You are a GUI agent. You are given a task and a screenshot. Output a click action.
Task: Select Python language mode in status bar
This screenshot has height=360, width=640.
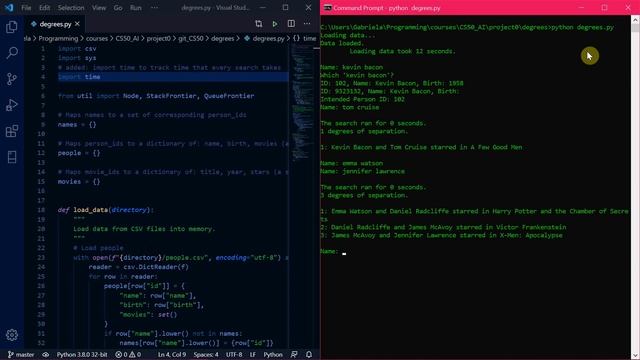click(x=273, y=354)
